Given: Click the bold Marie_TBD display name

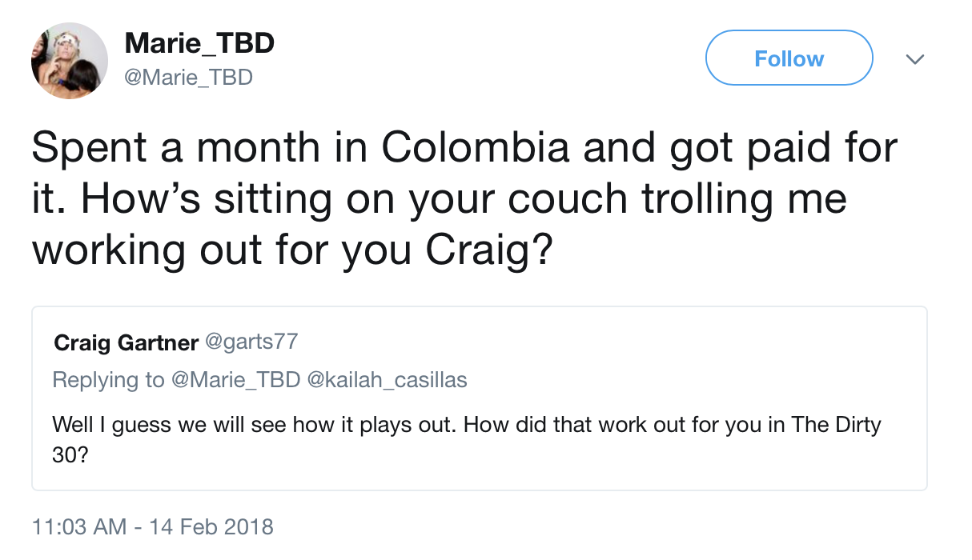Looking at the screenshot, I should coord(199,44).
